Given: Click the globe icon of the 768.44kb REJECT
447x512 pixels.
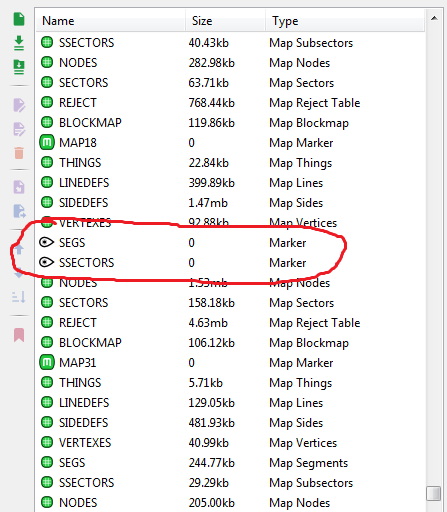Looking at the screenshot, I should [x=47, y=102].
